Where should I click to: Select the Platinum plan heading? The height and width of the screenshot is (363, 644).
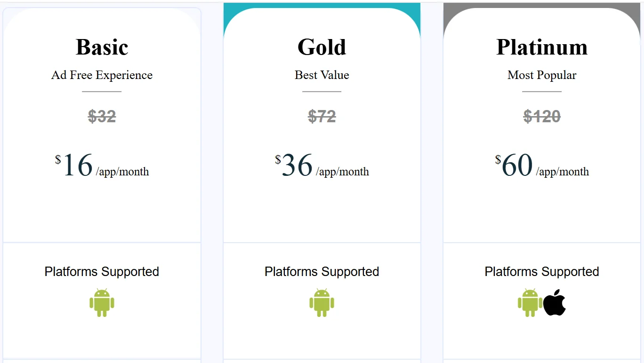[542, 47]
